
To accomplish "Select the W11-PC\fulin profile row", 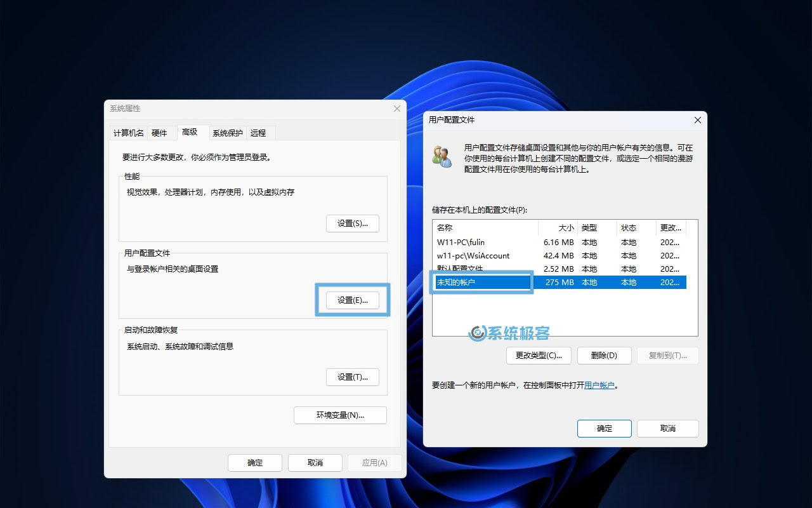I will coord(560,242).
